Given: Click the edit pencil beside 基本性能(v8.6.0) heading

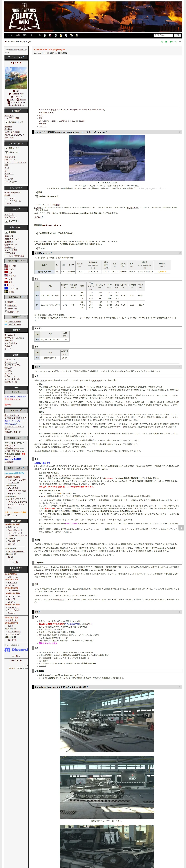Looking at the screenshot, I should pyautogui.click(x=51, y=253).
